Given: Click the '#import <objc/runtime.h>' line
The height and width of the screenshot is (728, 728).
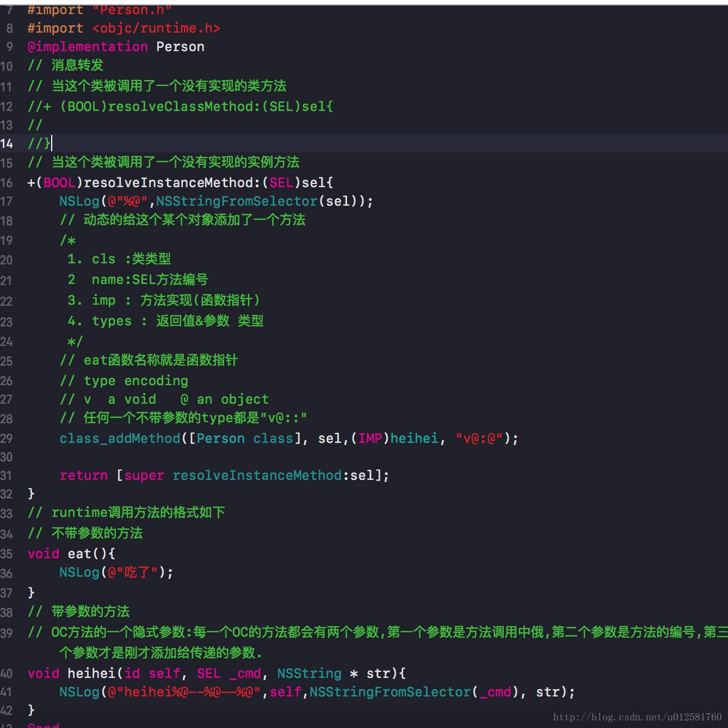Looking at the screenshot, I should click(124, 28).
